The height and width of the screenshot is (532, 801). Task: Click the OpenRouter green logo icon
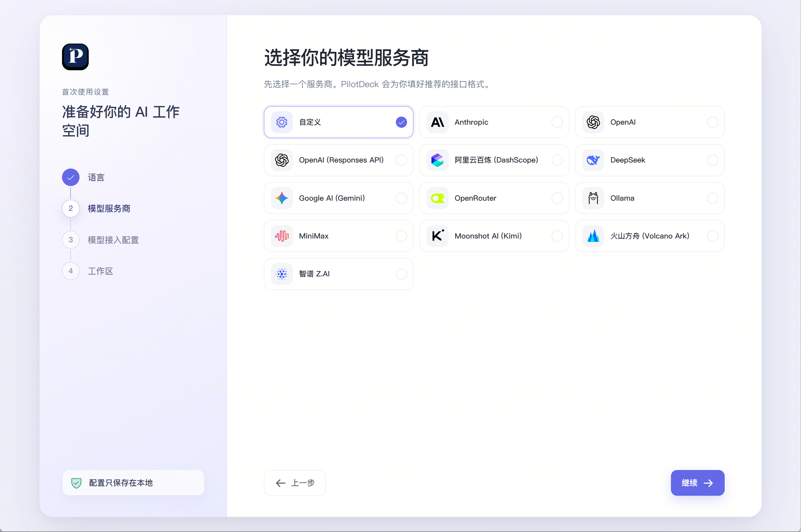437,198
